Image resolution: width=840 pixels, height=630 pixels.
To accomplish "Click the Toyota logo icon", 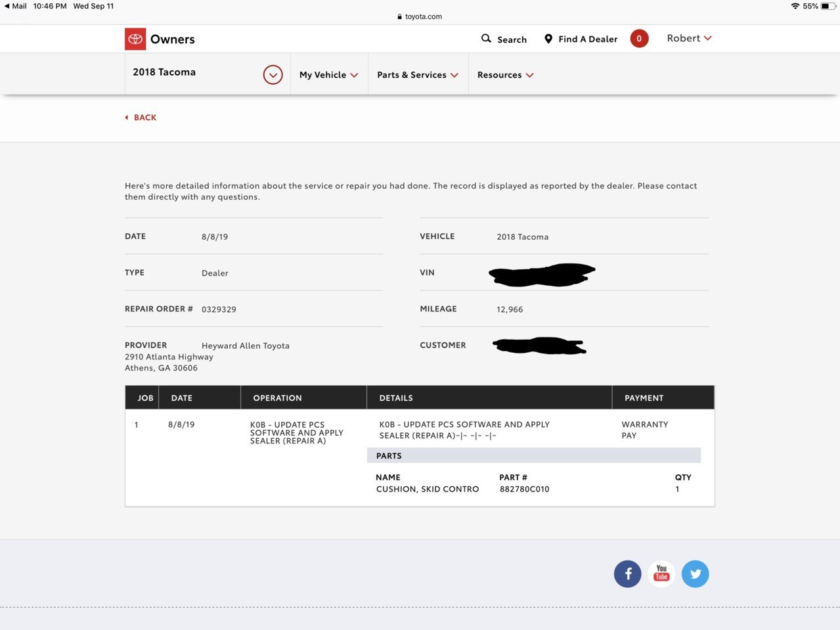I will 135,39.
